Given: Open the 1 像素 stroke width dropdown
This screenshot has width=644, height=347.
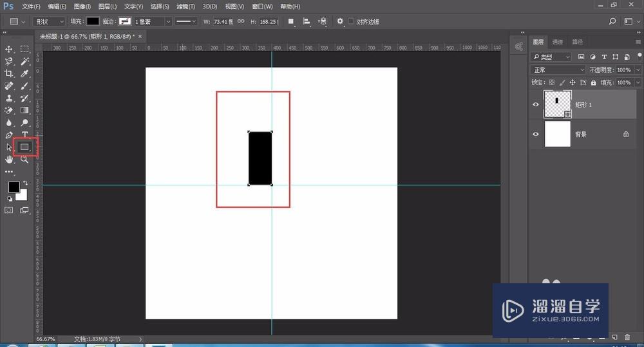Looking at the screenshot, I should [153, 21].
